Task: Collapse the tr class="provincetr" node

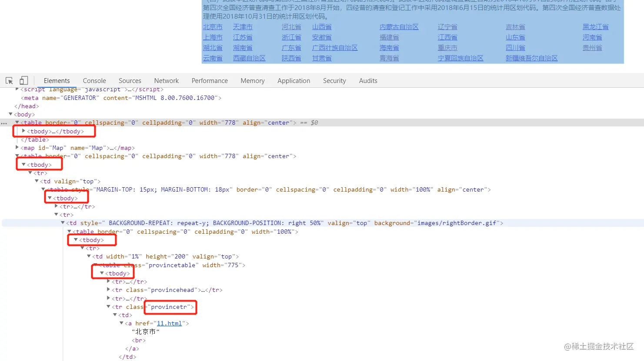Action: (108, 307)
